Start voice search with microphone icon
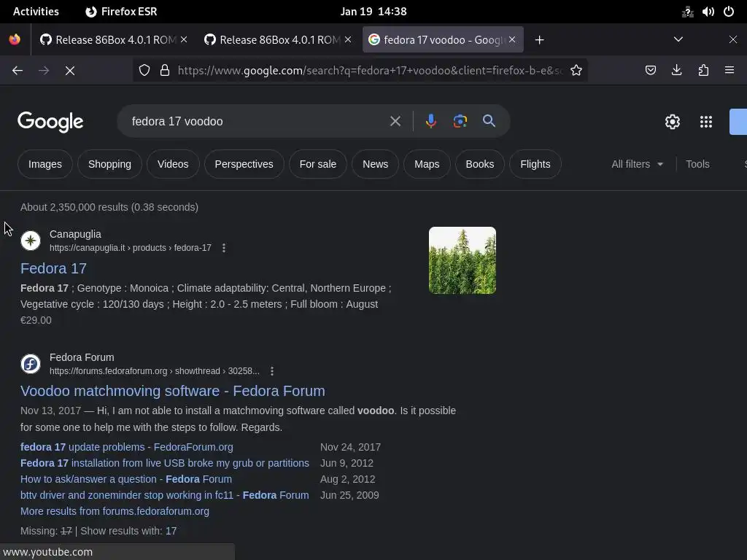The image size is (747, 560). tap(430, 122)
